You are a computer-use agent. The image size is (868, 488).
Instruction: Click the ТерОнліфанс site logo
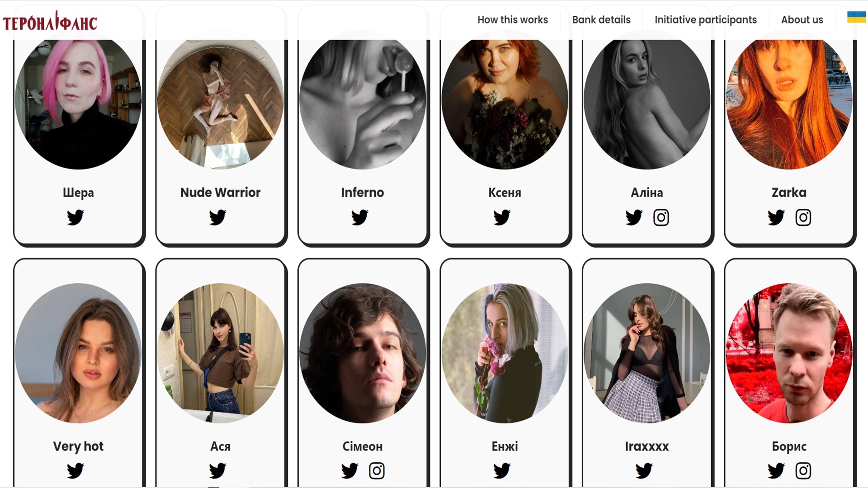[x=50, y=21]
